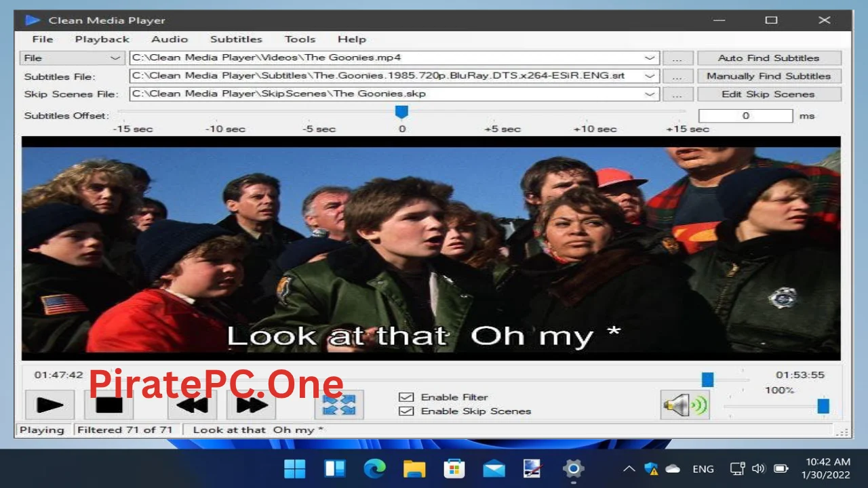Click the Playing status text
Viewport: 868px width, 488px height.
(x=42, y=430)
